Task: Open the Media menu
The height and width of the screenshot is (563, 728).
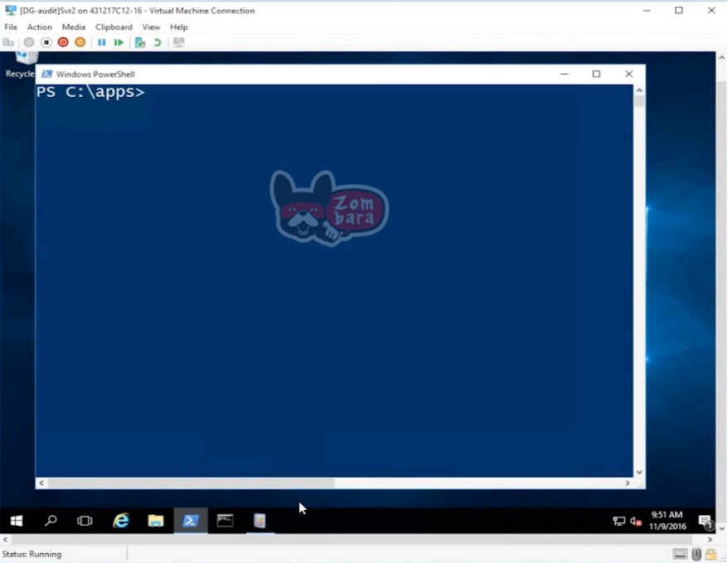Action: (73, 27)
